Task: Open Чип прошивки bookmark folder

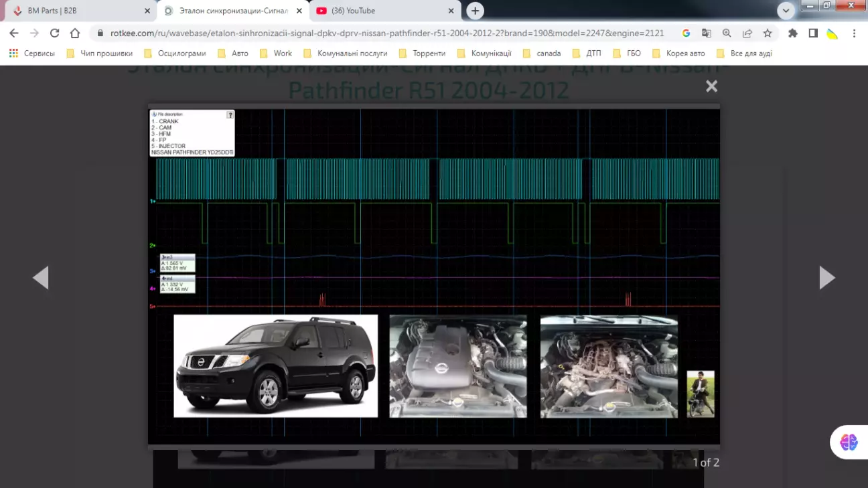Action: pyautogui.click(x=100, y=54)
